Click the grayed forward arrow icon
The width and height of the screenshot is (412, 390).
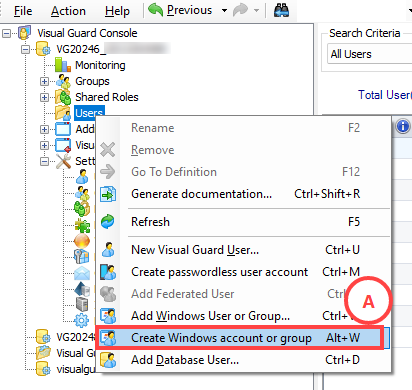coord(240,10)
